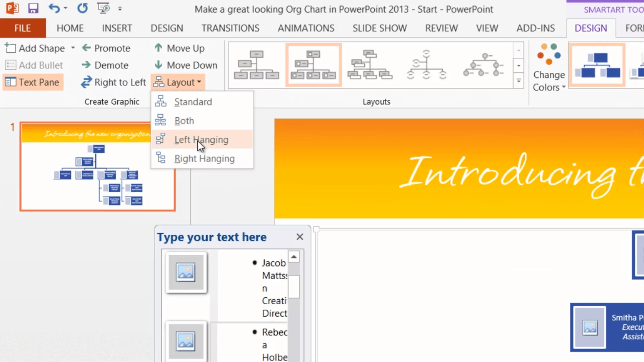Click the Save icon in quick access toolbar
The image size is (644, 362).
pyautogui.click(x=33, y=8)
